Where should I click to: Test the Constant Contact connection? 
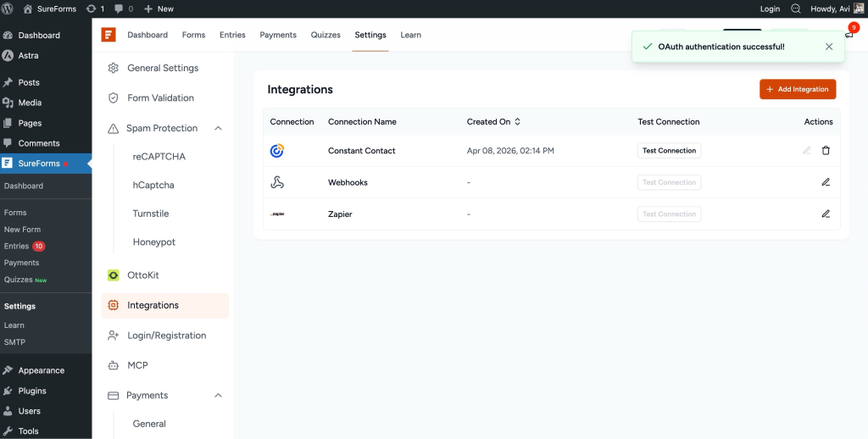coord(670,151)
